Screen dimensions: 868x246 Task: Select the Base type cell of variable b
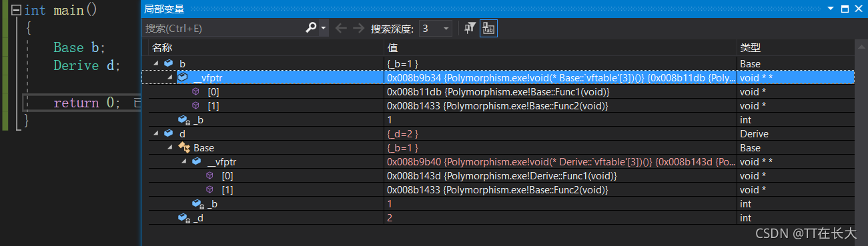(x=751, y=63)
